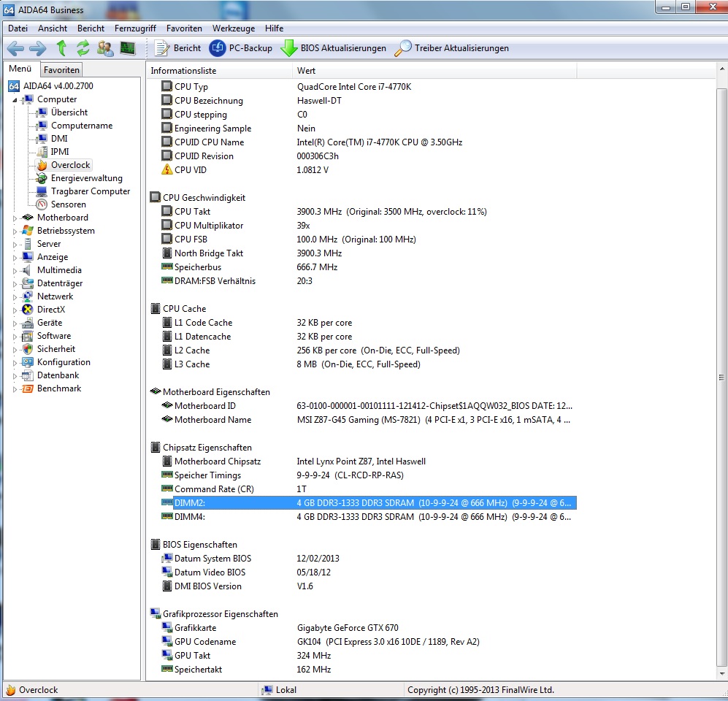Viewport: 728px width, 701px height.
Task: Expand the DirectX tree node
Action: click(15, 310)
